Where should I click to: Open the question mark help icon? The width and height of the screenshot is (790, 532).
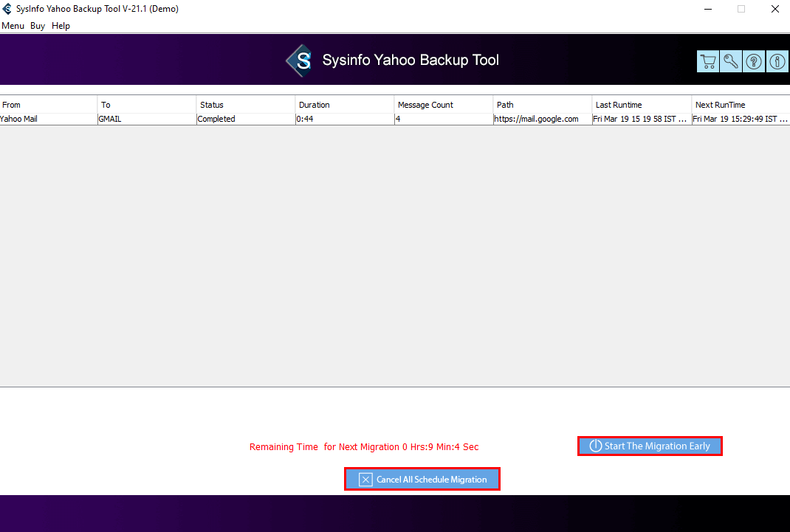coord(754,62)
